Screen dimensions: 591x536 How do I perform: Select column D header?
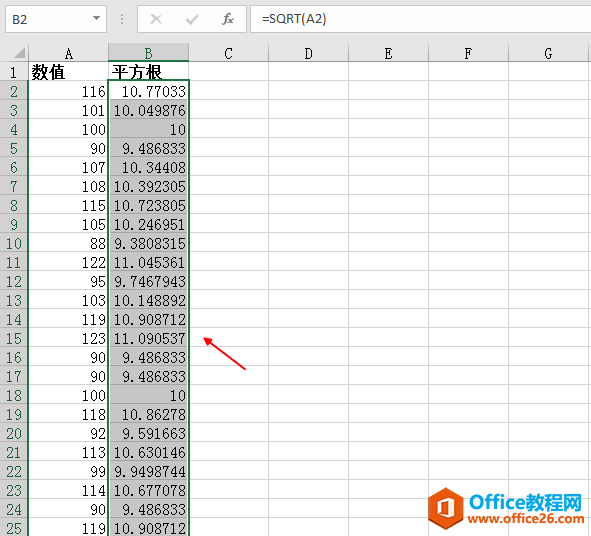tap(308, 53)
